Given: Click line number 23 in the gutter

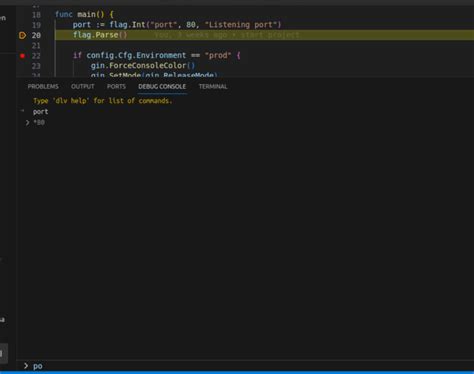Looking at the screenshot, I should [x=36, y=66].
